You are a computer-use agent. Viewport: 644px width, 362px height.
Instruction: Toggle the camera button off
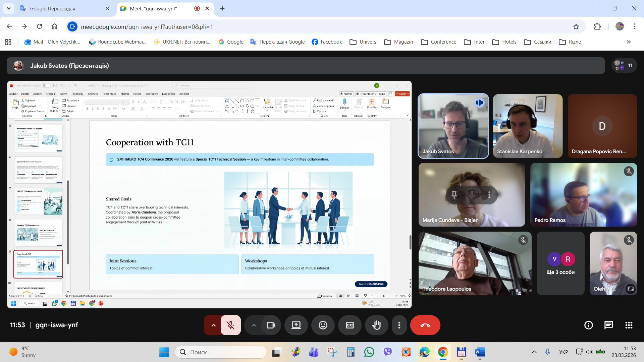(x=271, y=325)
